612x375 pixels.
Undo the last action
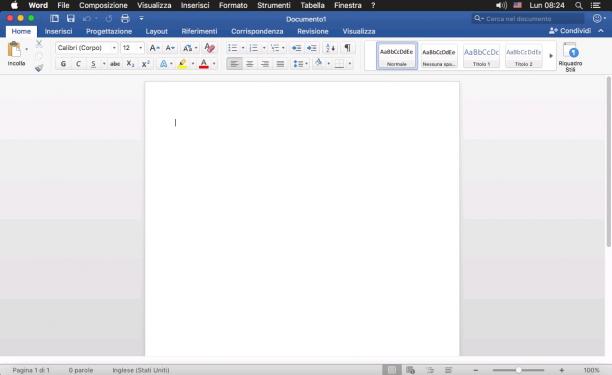tap(87, 18)
